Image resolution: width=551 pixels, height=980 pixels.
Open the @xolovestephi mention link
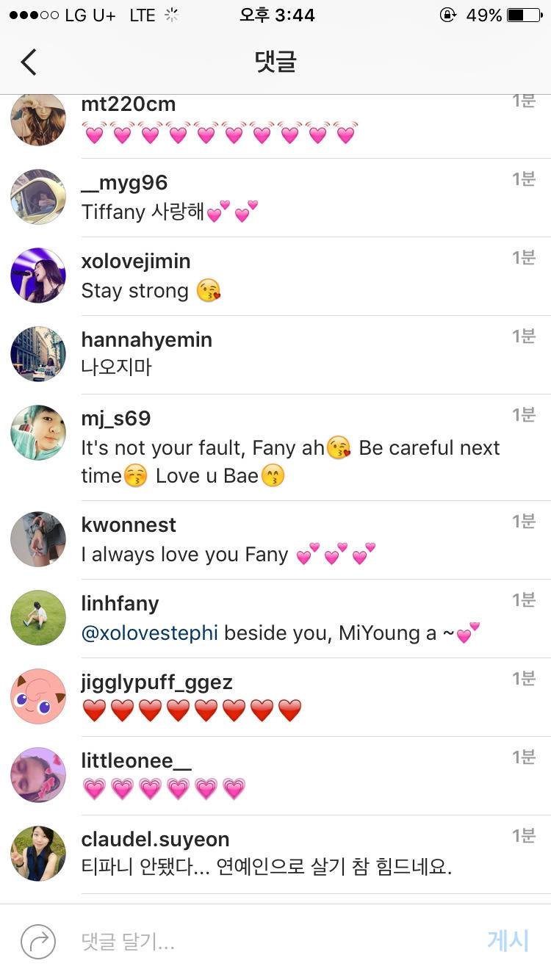pyautogui.click(x=150, y=633)
